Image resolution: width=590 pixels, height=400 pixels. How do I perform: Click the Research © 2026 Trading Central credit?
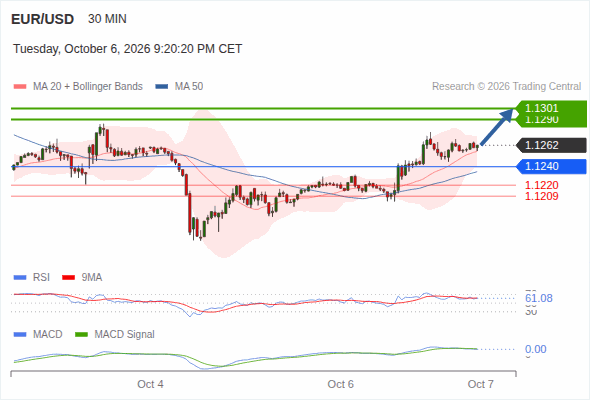506,87
